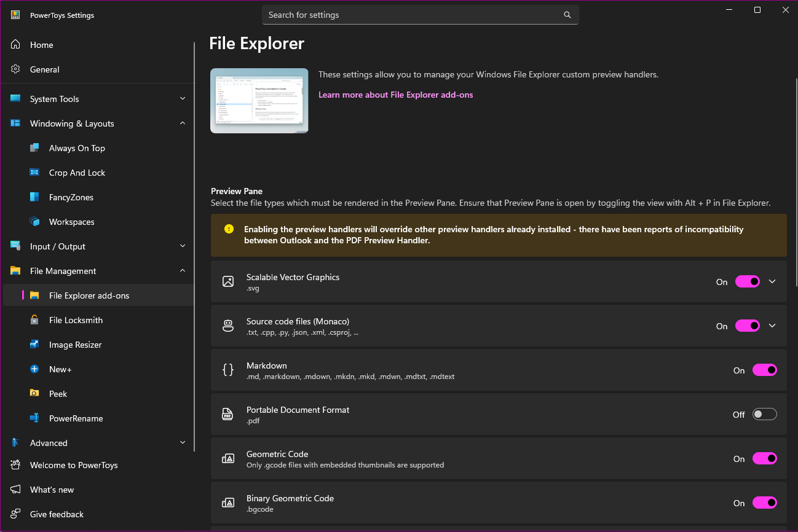Viewport: 798px width, 532px height.
Task: Toggle the Markdown preview switch
Action: 765,370
